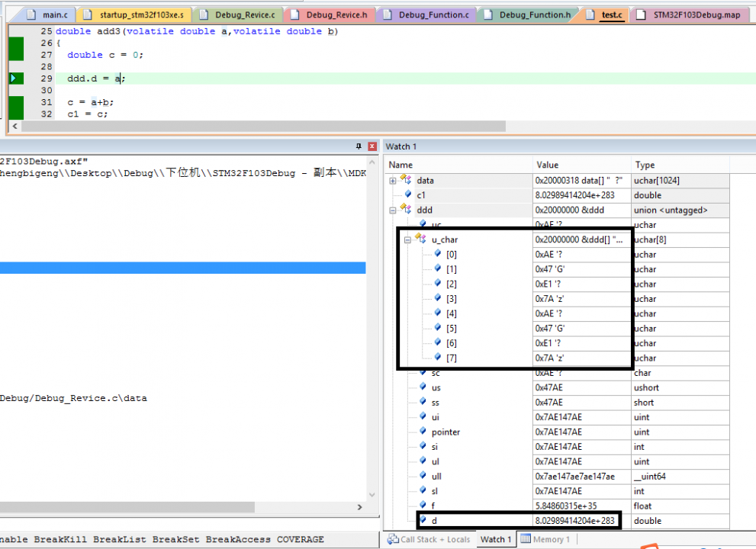Click the Call Stack + Locals tab icon
Screen dimensions: 756x549
point(393,539)
